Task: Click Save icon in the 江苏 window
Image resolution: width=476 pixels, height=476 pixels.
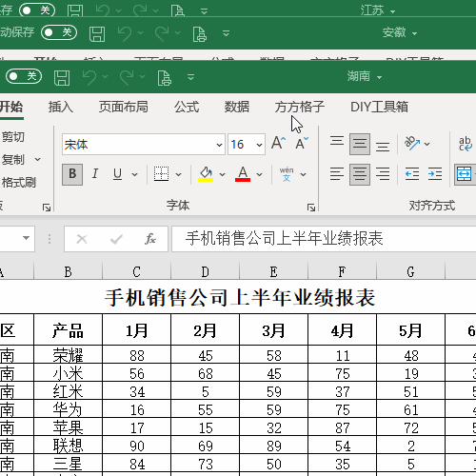Action: tap(75, 11)
